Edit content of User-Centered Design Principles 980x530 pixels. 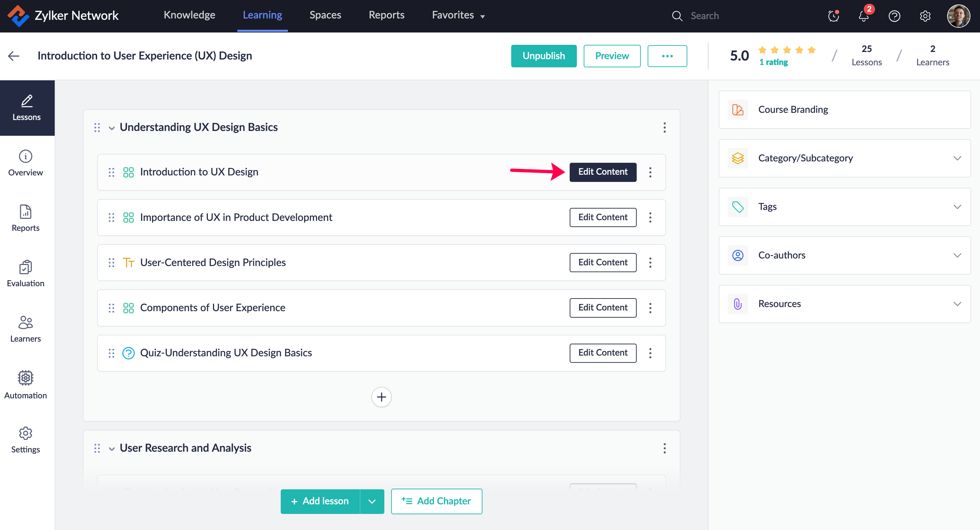(602, 263)
